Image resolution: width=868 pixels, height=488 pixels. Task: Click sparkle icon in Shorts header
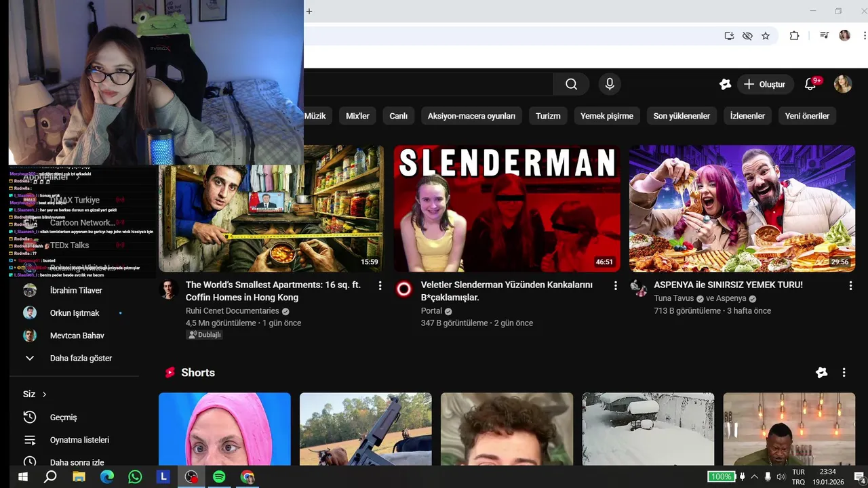(821, 373)
